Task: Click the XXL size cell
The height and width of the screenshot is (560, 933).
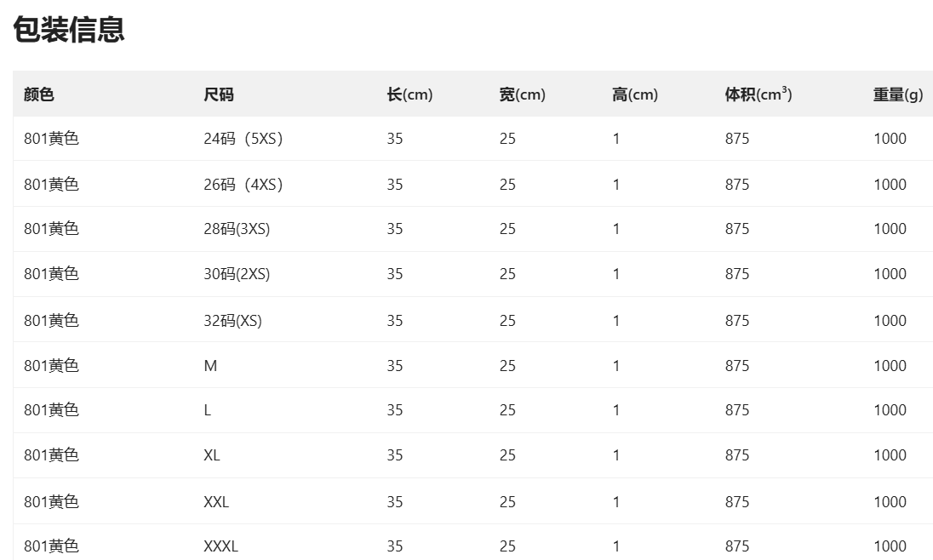Action: [x=216, y=502]
